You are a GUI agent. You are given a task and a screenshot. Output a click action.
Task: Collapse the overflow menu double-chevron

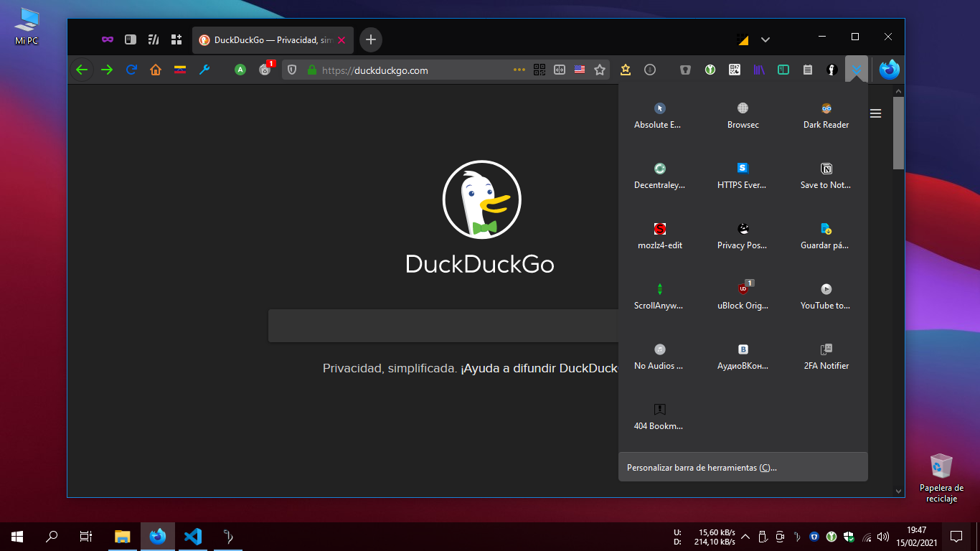coord(857,70)
